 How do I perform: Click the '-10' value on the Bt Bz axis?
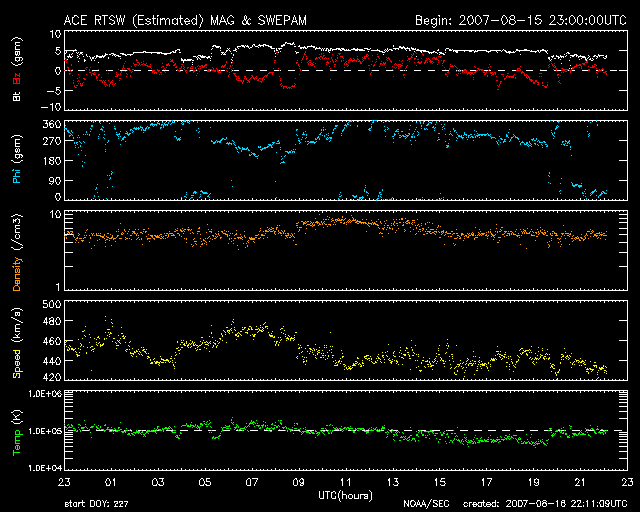pos(51,107)
